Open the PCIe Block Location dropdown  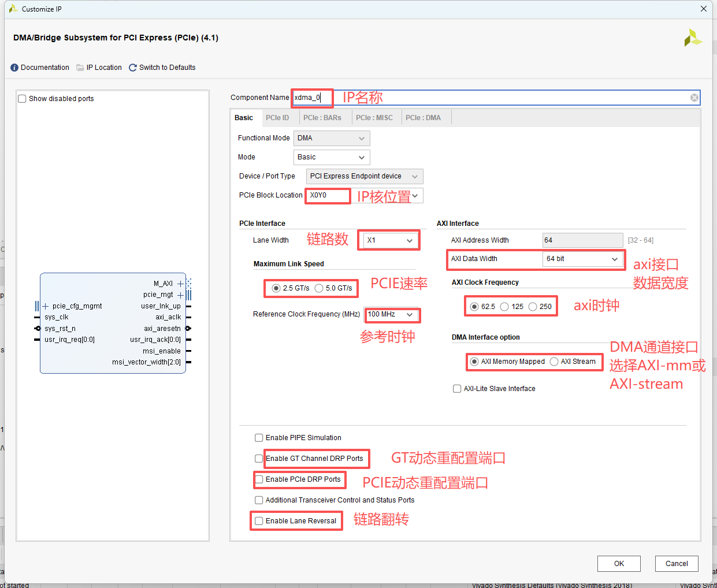pyautogui.click(x=365, y=195)
